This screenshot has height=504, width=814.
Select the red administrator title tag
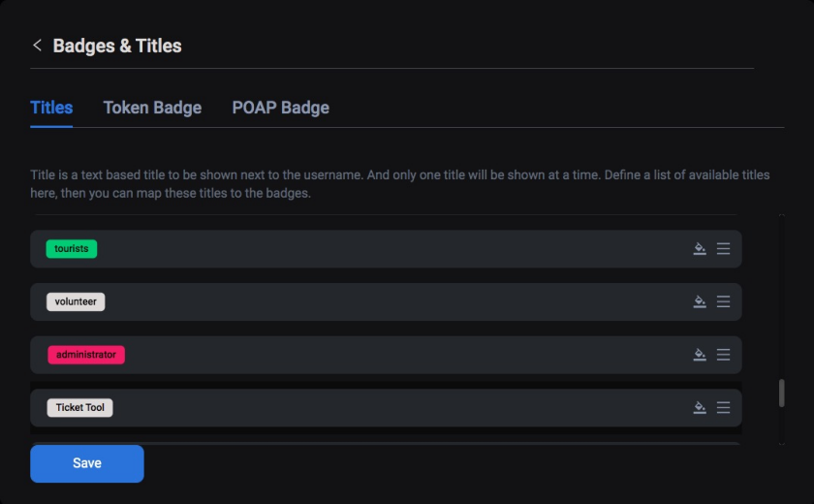click(x=86, y=355)
